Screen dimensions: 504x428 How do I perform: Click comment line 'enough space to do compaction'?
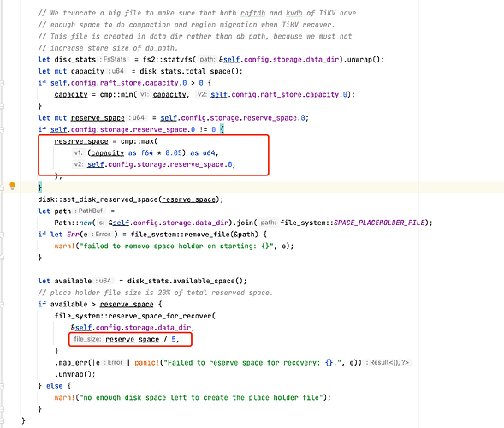coord(186,25)
